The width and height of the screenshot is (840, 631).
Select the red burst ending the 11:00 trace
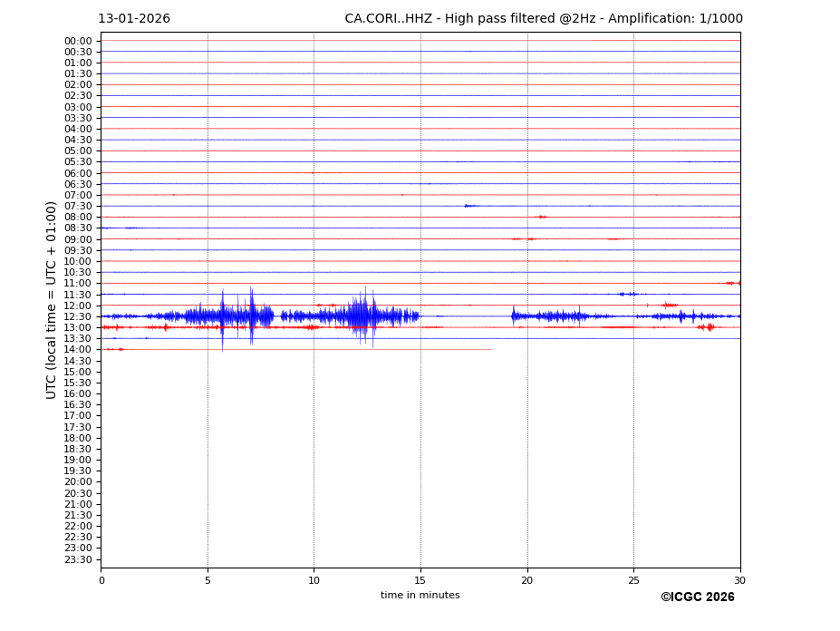(733, 283)
